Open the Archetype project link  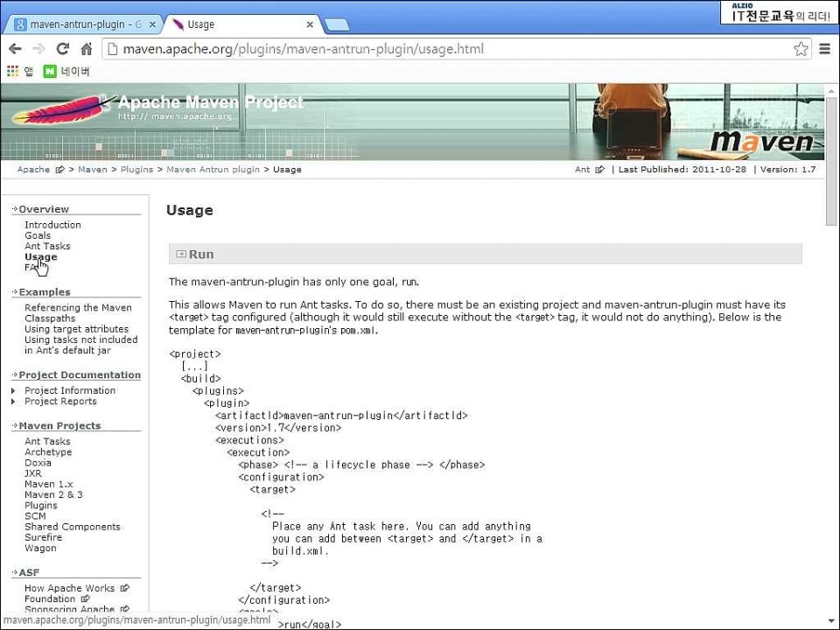pyautogui.click(x=48, y=451)
